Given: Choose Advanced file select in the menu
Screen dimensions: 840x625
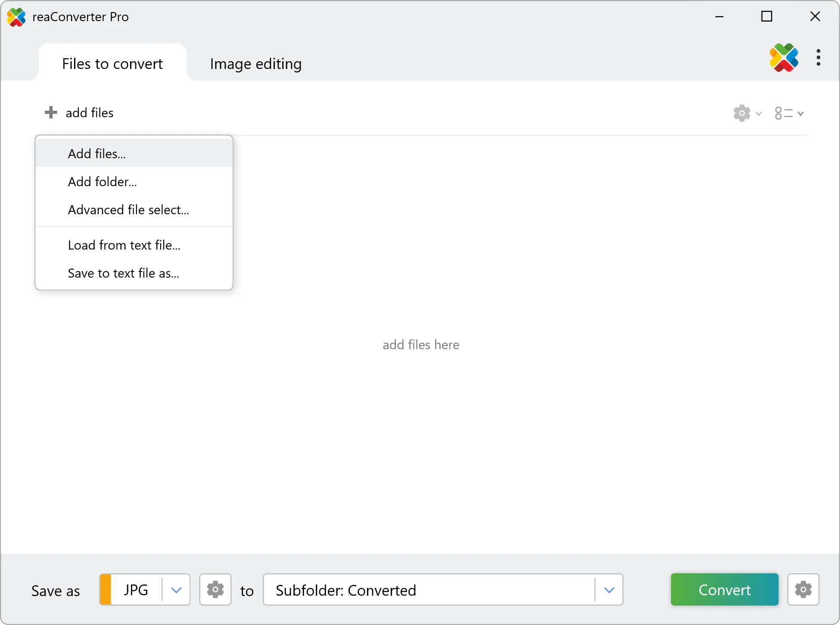Looking at the screenshot, I should [x=128, y=210].
